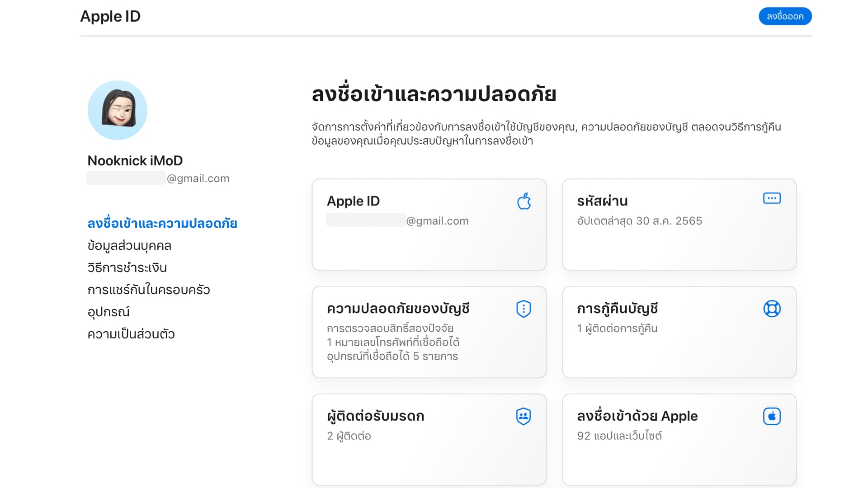Click the Apple ID header title
Image resolution: width=868 pixels, height=488 pixels.
110,16
